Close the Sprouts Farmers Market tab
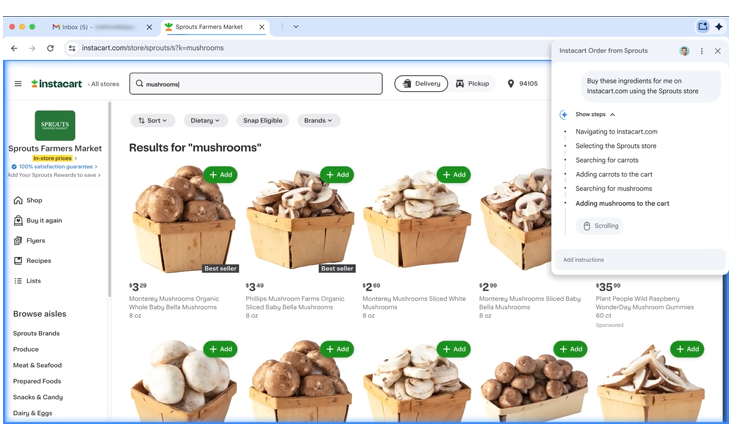This screenshot has width=739, height=433. 262,27
